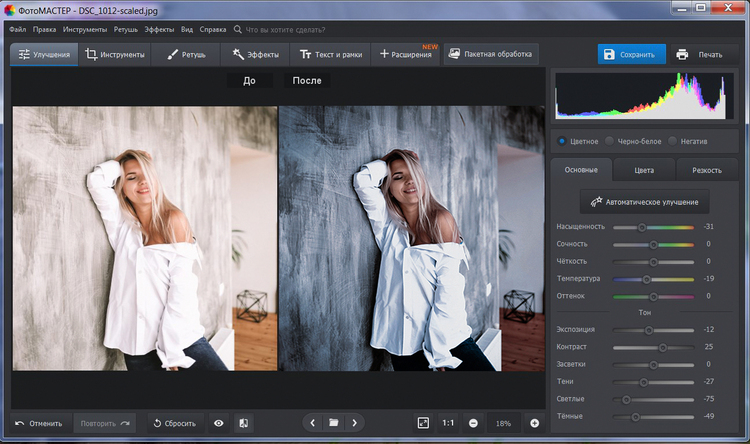This screenshot has height=444, width=750.
Task: Switch to the Цвета settings tab
Action: 644,170
